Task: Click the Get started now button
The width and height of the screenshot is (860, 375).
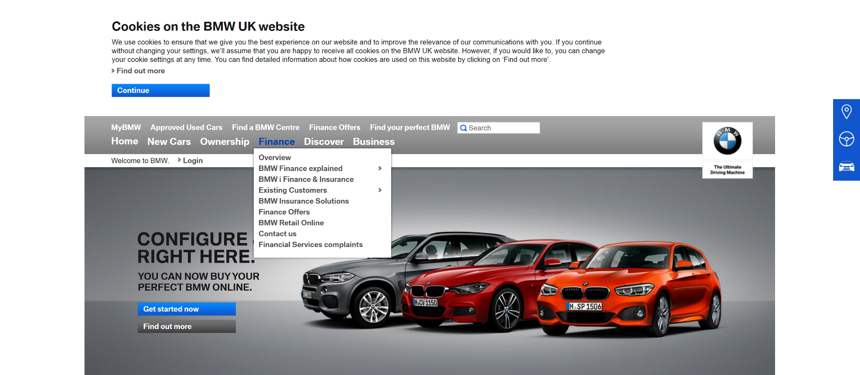Action: pyautogui.click(x=186, y=309)
